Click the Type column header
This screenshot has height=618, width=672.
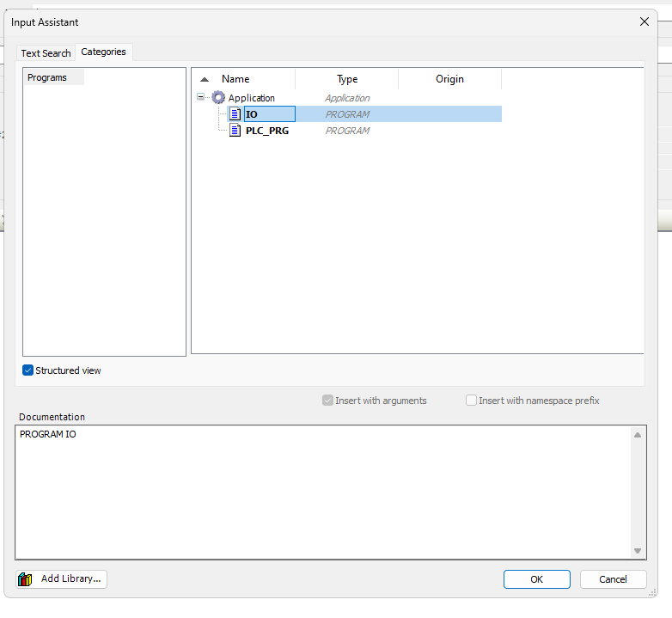point(346,79)
